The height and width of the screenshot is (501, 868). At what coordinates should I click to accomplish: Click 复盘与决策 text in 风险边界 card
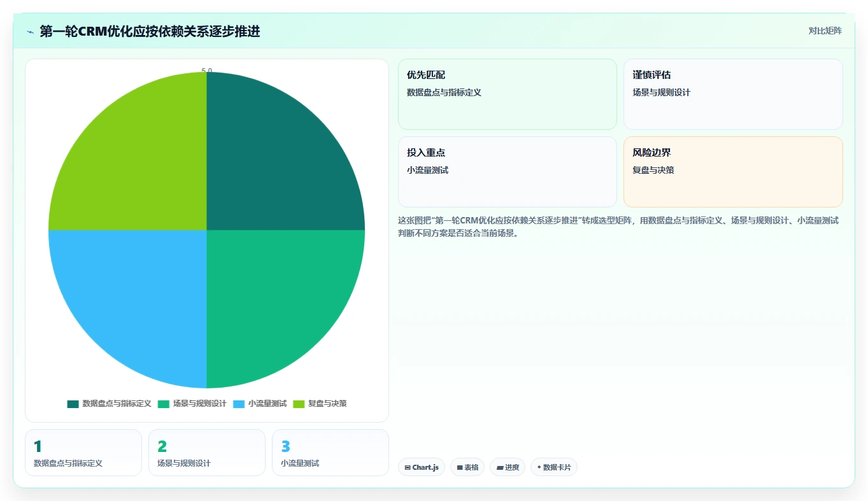(653, 171)
